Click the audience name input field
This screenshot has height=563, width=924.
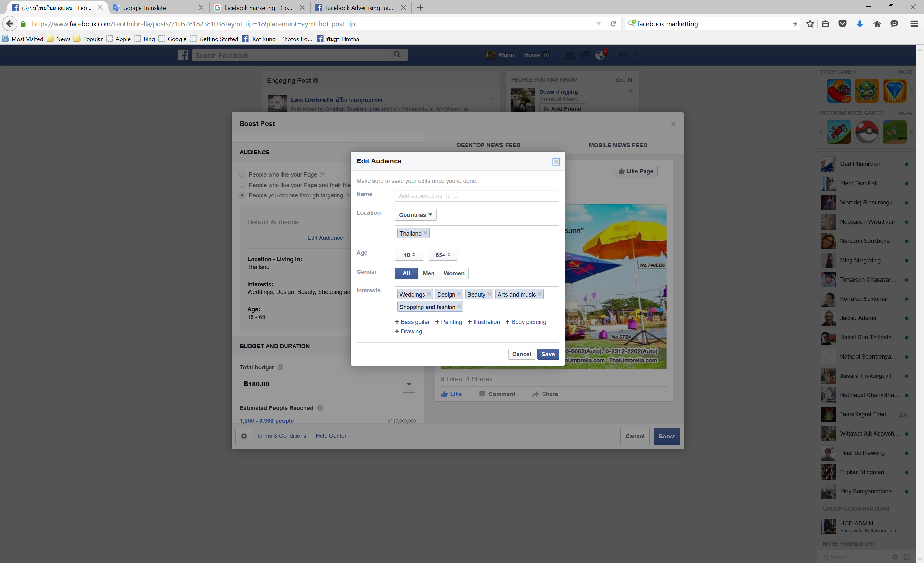[x=477, y=195]
